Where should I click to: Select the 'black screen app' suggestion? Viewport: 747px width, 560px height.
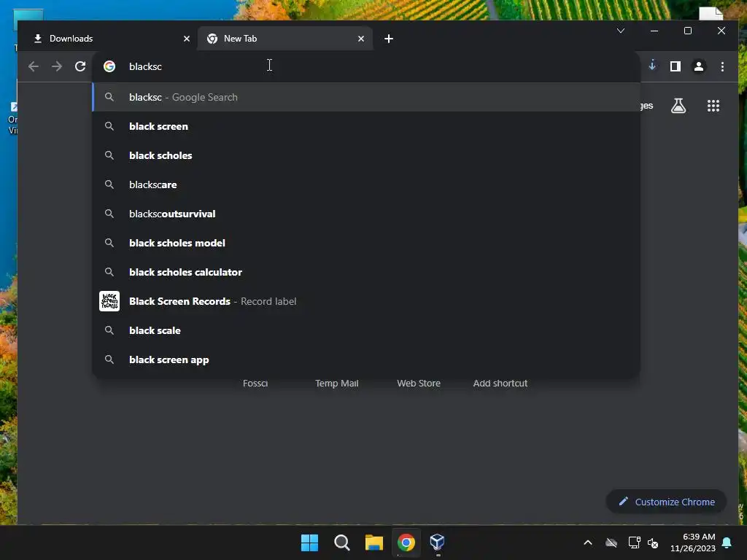tap(366, 359)
